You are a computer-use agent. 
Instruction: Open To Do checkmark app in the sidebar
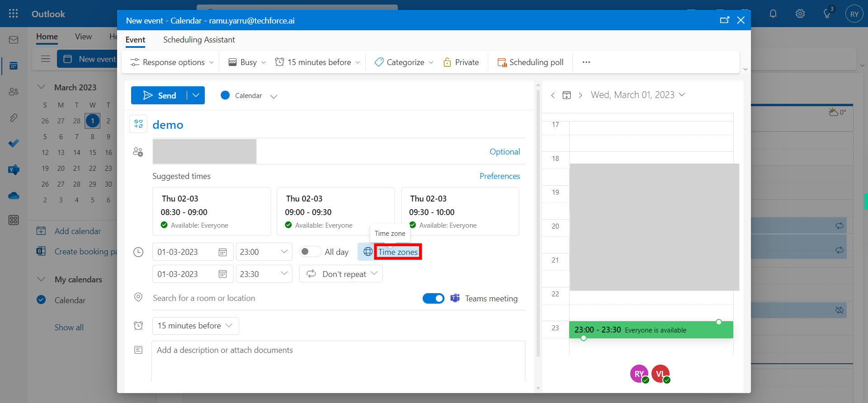pos(14,143)
